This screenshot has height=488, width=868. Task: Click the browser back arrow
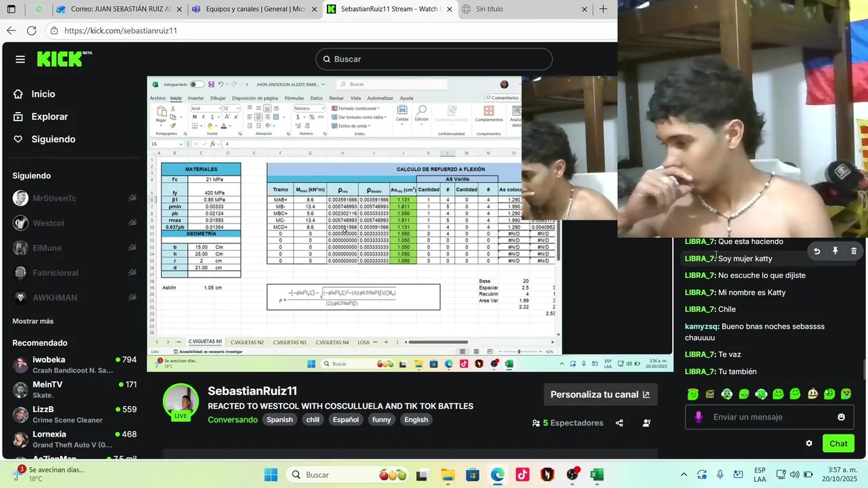[11, 30]
